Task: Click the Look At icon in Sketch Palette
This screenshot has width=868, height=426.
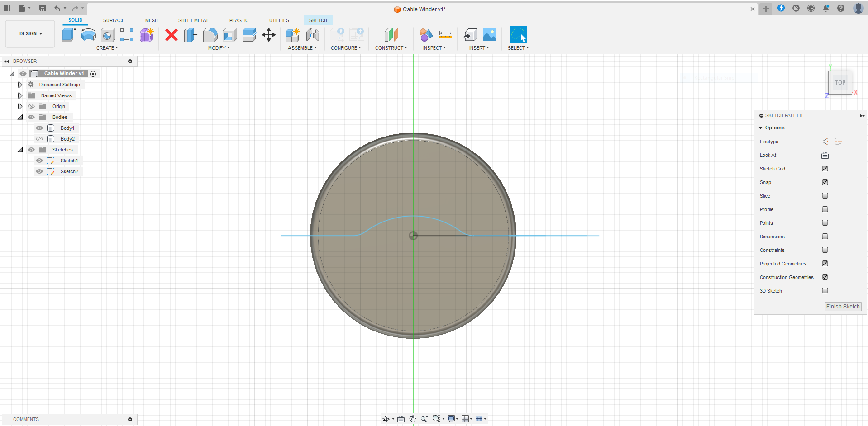Action: [825, 155]
